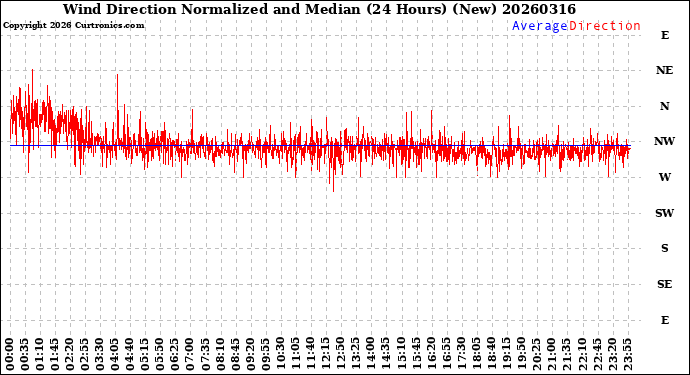
Task: Click the red Direction legend label
Action: (605, 26)
